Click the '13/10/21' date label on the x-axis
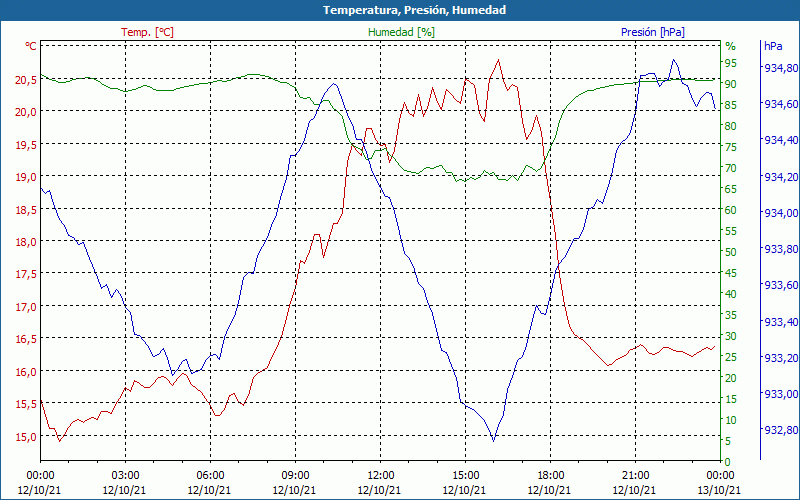The image size is (800, 500). 719,490
